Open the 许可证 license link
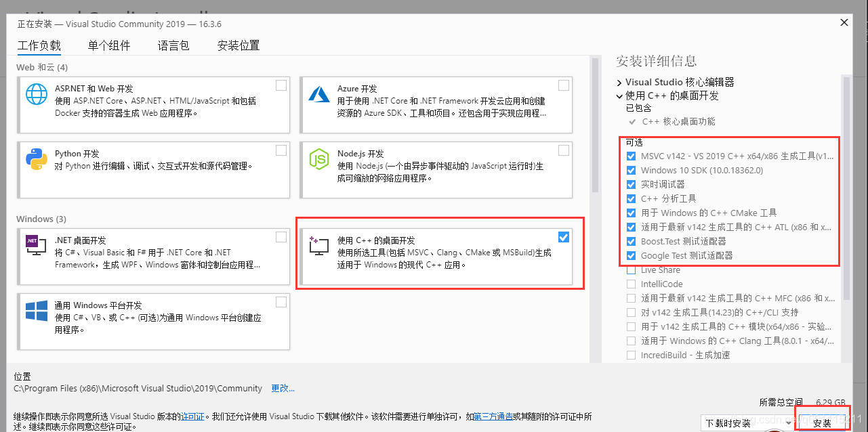Image resolution: width=868 pixels, height=432 pixels. point(192,416)
